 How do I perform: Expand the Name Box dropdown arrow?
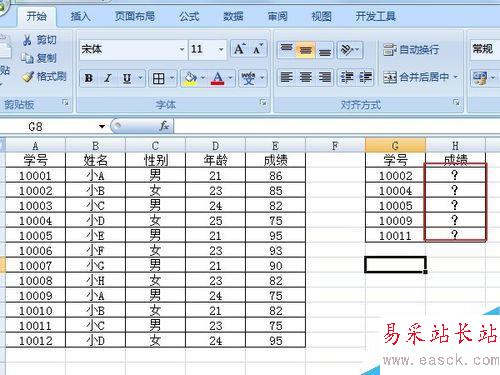coord(102,127)
